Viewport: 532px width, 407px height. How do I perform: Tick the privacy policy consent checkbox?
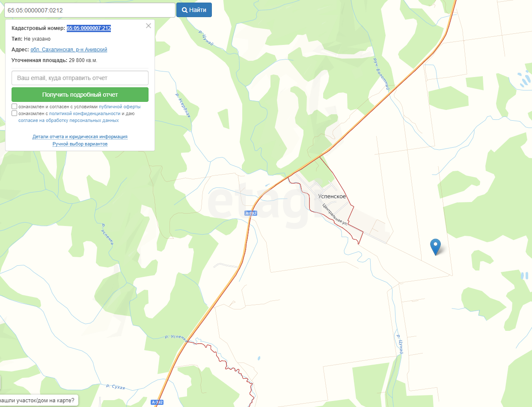(15, 113)
